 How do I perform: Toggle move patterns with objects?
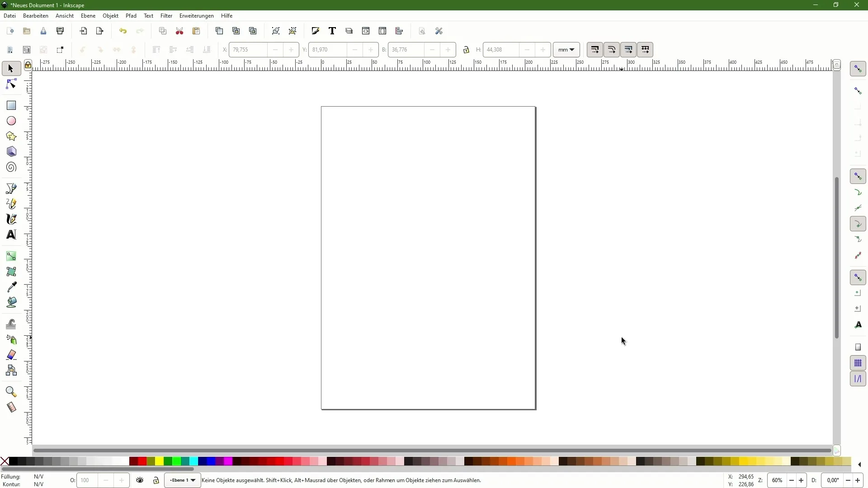coord(645,50)
